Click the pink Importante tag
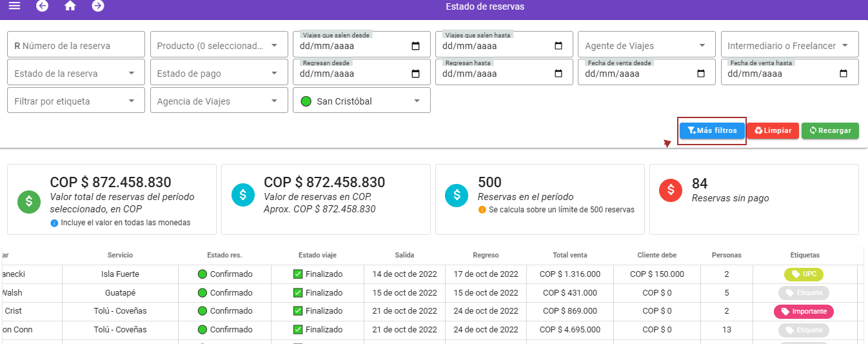Screen dimensions: 868x344 (804, 312)
